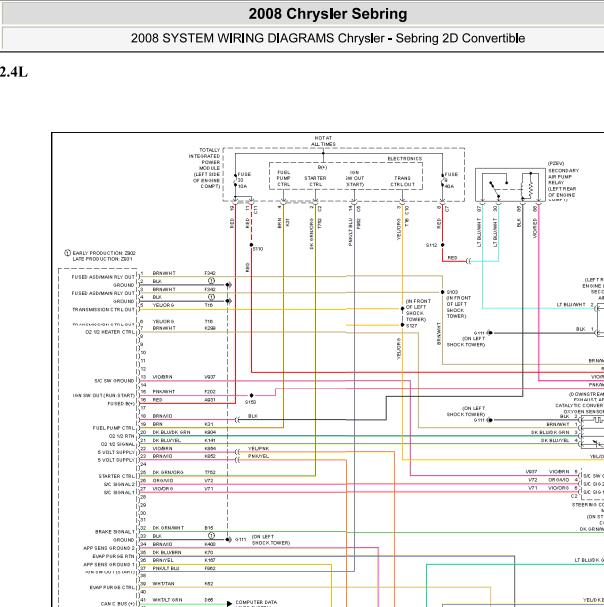Screen dimensions: 604x607
Task: Click "FUEL PUMP CTRL" label beside pin 19
Action: click(114, 428)
